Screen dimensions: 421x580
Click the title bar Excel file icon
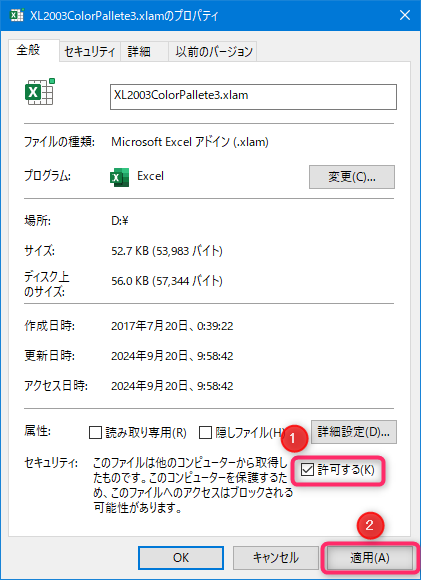(x=16, y=15)
